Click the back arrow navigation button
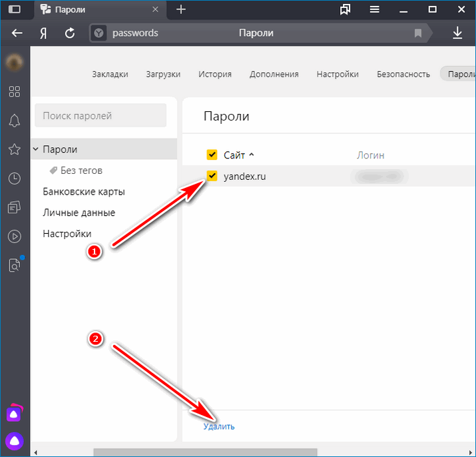 click(17, 33)
